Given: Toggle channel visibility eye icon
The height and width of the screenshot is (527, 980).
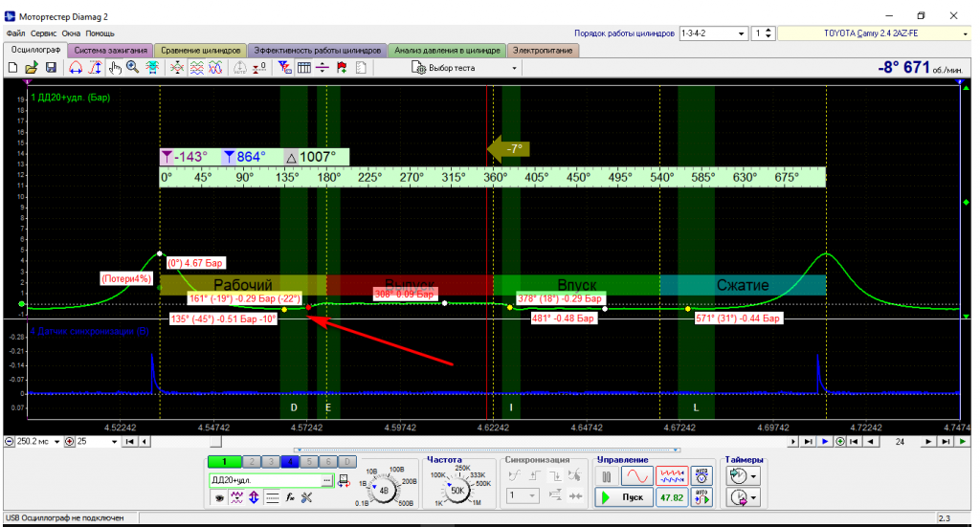Looking at the screenshot, I should [x=219, y=497].
